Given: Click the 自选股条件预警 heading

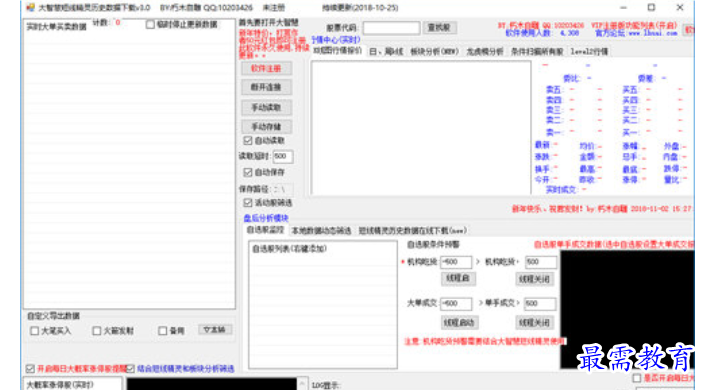Looking at the screenshot, I should click(433, 245).
